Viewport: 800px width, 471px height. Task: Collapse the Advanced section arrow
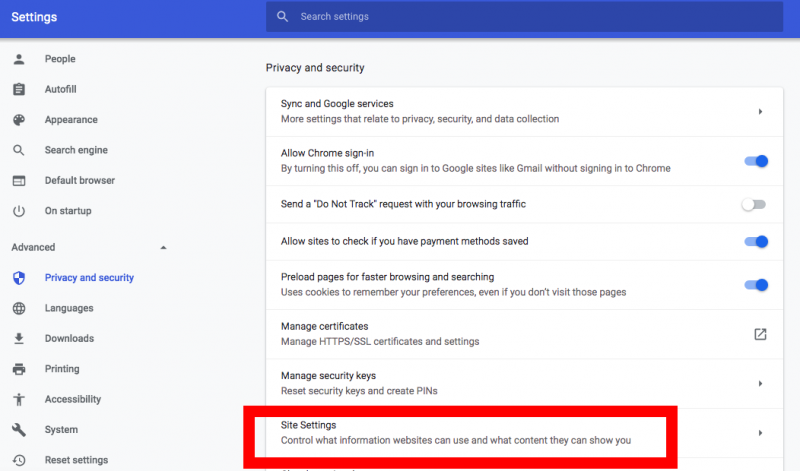coord(163,247)
